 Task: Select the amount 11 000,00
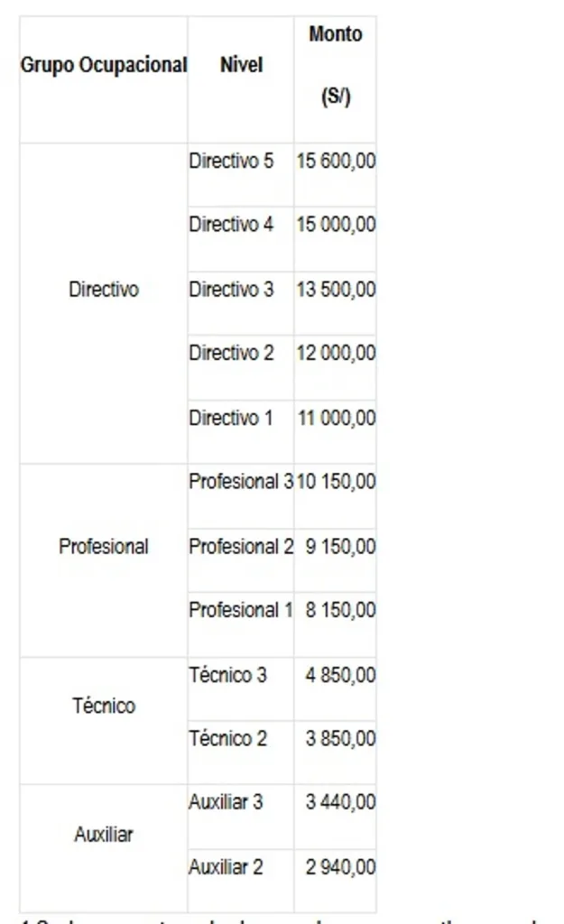pos(336,431)
